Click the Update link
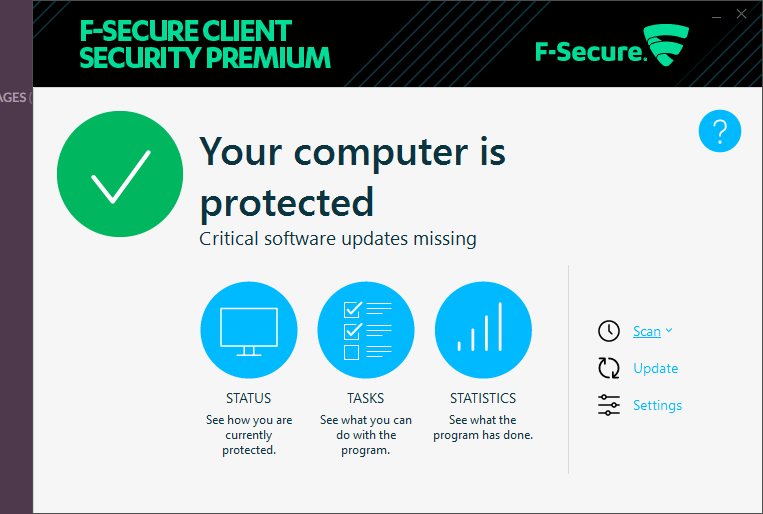The height and width of the screenshot is (514, 763). point(655,368)
